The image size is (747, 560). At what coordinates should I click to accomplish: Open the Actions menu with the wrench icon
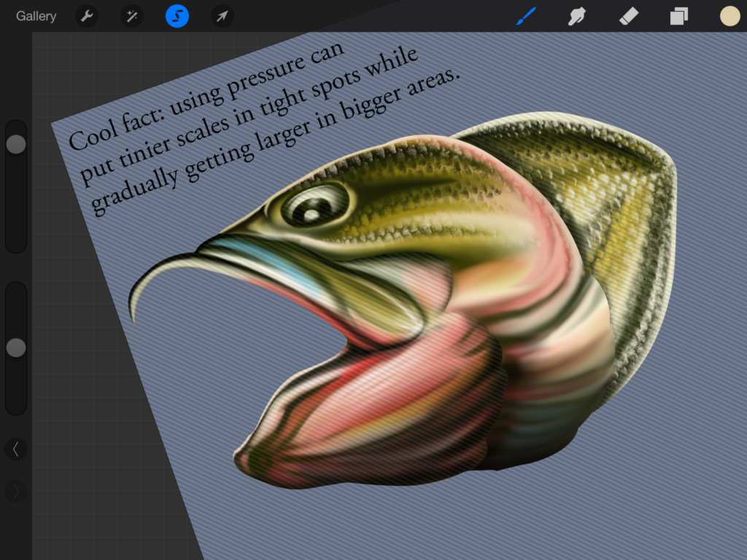coord(86,16)
